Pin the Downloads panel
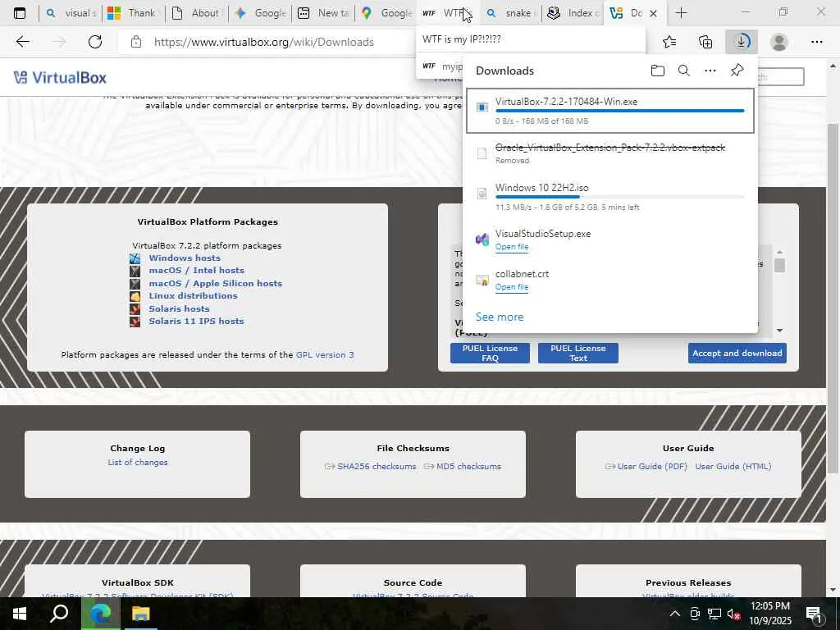 point(737,71)
